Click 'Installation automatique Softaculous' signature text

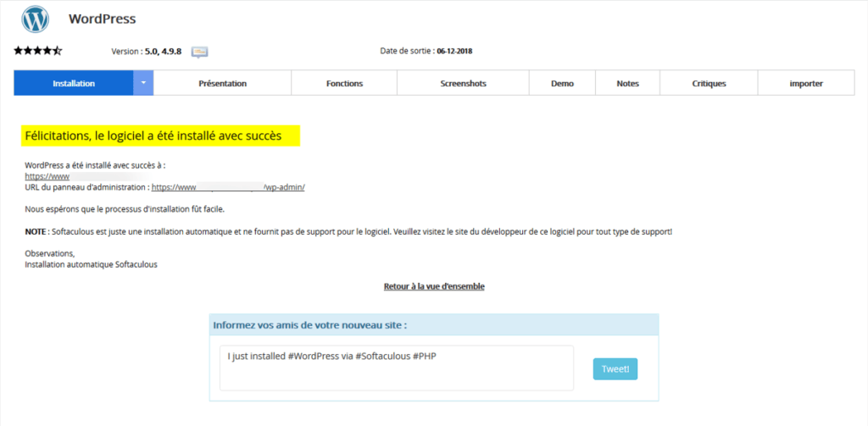point(92,264)
